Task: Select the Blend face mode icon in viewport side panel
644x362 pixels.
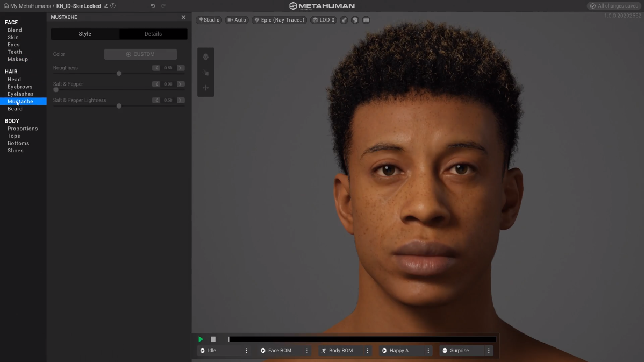Action: click(206, 56)
